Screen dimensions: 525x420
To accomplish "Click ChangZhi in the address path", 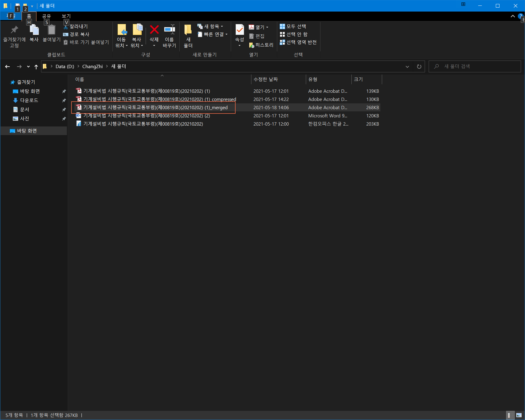I will (92, 67).
